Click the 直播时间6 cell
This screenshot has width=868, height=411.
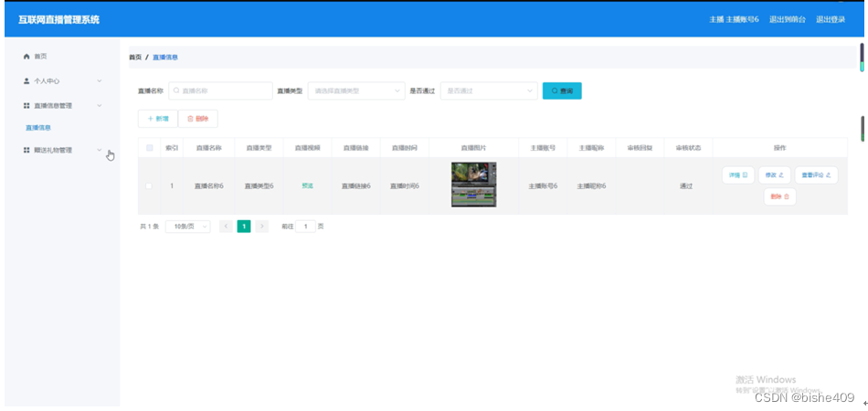point(404,185)
